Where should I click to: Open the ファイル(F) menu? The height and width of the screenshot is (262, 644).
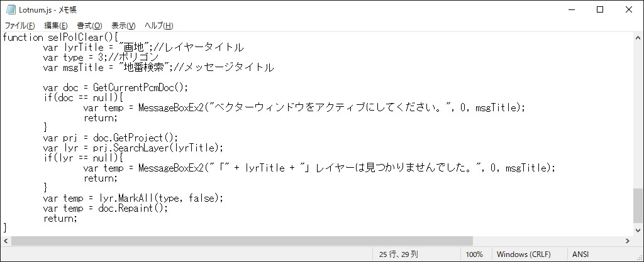pos(19,25)
